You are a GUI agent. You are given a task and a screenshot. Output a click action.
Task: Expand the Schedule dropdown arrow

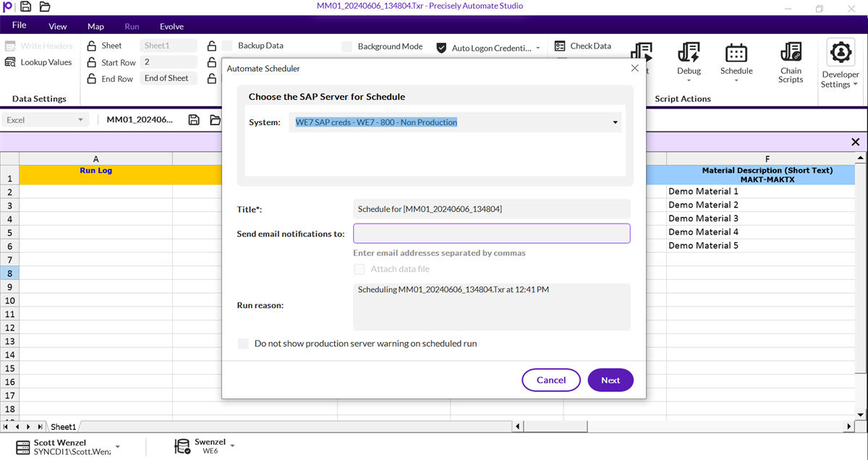[x=736, y=80]
